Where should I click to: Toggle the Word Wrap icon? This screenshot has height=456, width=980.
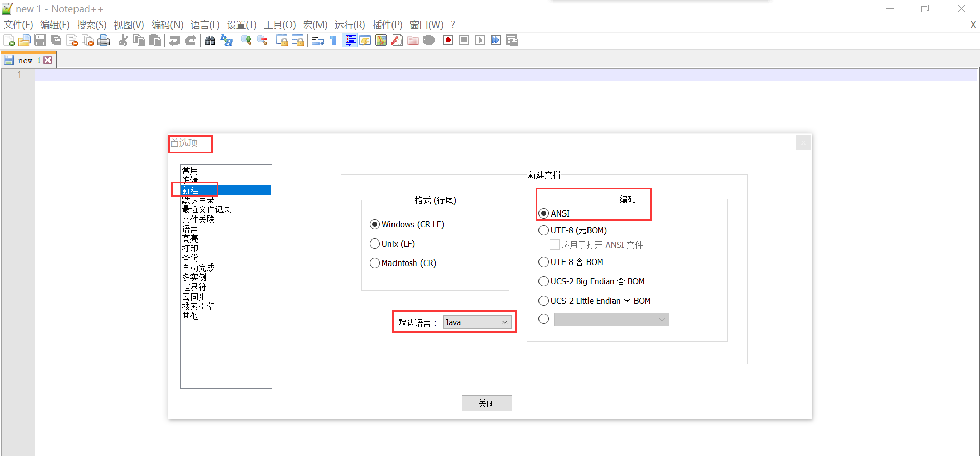click(x=317, y=40)
